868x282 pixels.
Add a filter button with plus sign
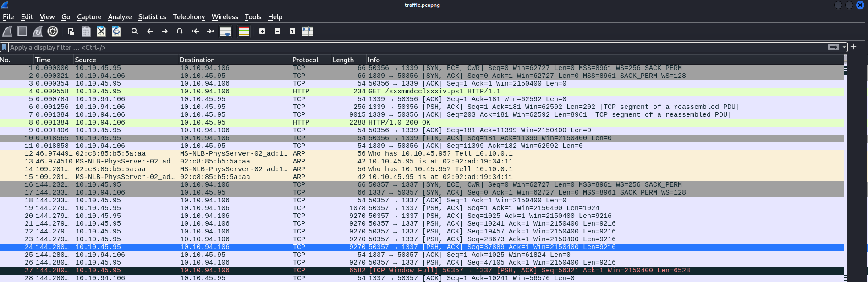[853, 47]
